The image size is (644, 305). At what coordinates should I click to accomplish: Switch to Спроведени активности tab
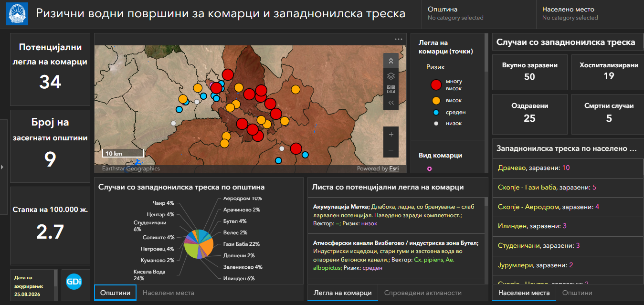(422, 293)
